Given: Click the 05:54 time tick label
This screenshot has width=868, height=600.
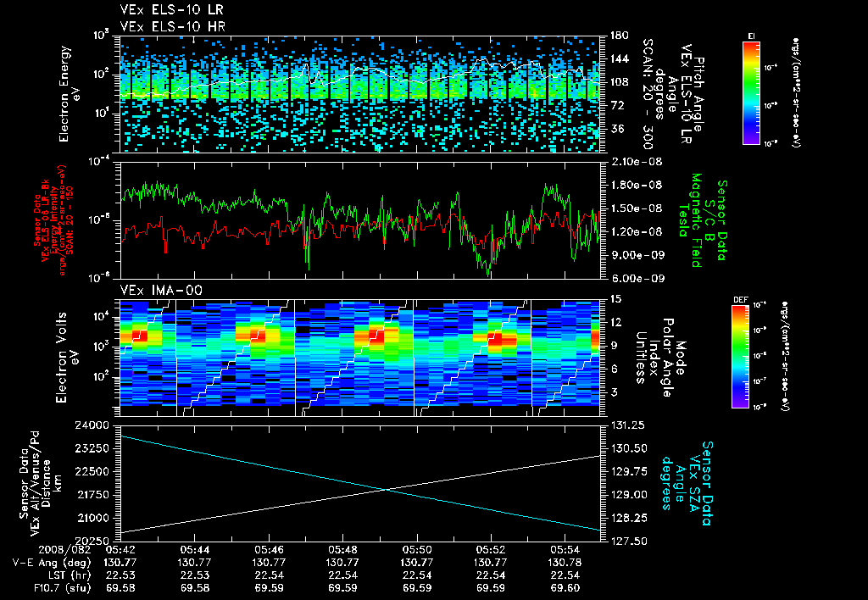Looking at the screenshot, I should (565, 550).
